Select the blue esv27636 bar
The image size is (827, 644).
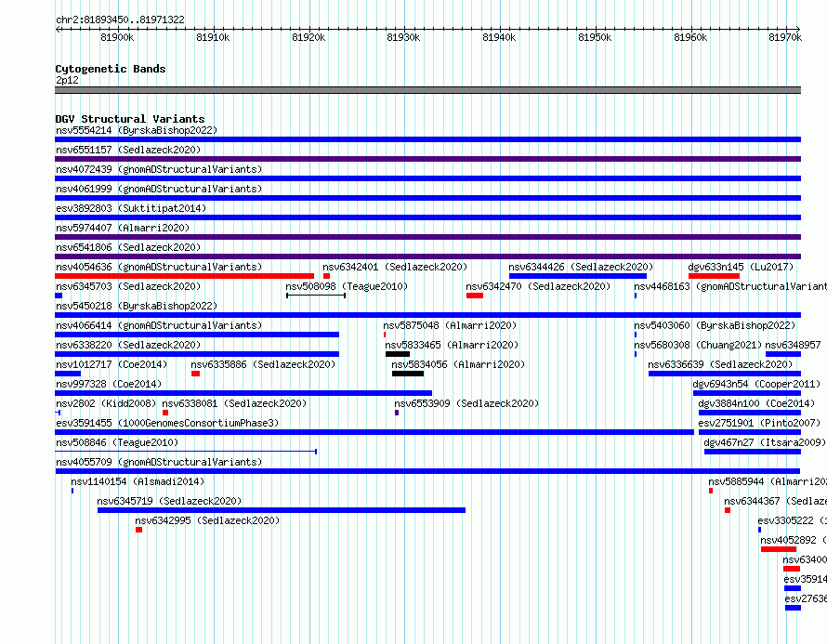[794, 608]
